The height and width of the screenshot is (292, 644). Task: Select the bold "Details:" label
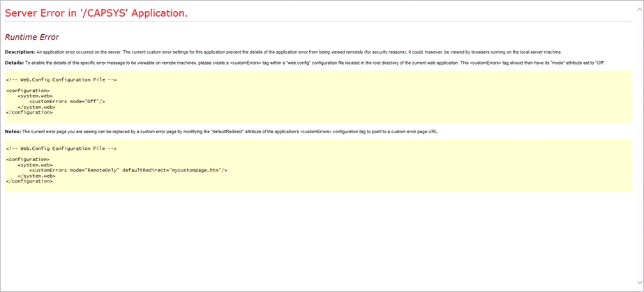tap(15, 63)
